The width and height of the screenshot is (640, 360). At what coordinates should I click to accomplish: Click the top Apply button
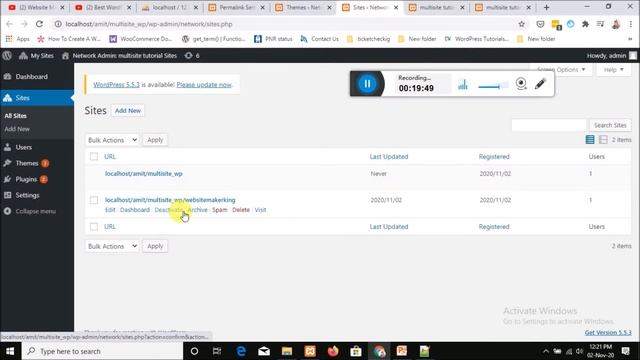155,140
